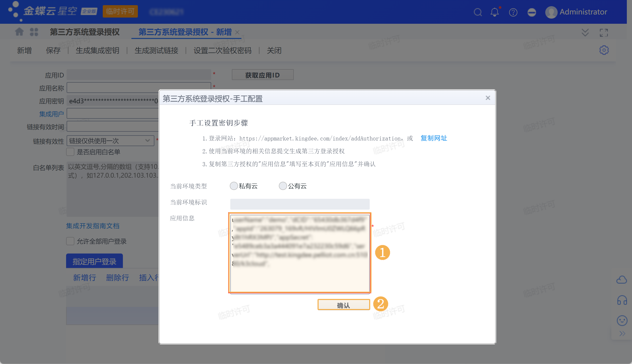Click the help question mark icon
The height and width of the screenshot is (364, 632).
[513, 12]
